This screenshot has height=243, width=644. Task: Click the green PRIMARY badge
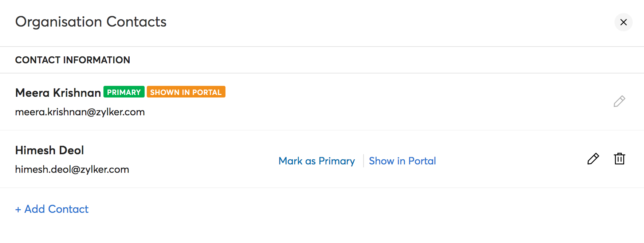click(124, 92)
